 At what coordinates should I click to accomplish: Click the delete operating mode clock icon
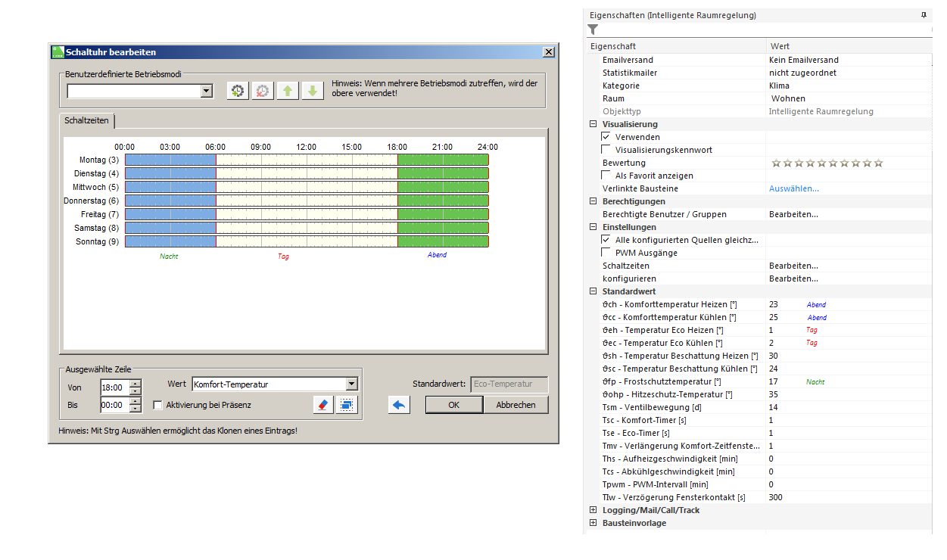[262, 91]
